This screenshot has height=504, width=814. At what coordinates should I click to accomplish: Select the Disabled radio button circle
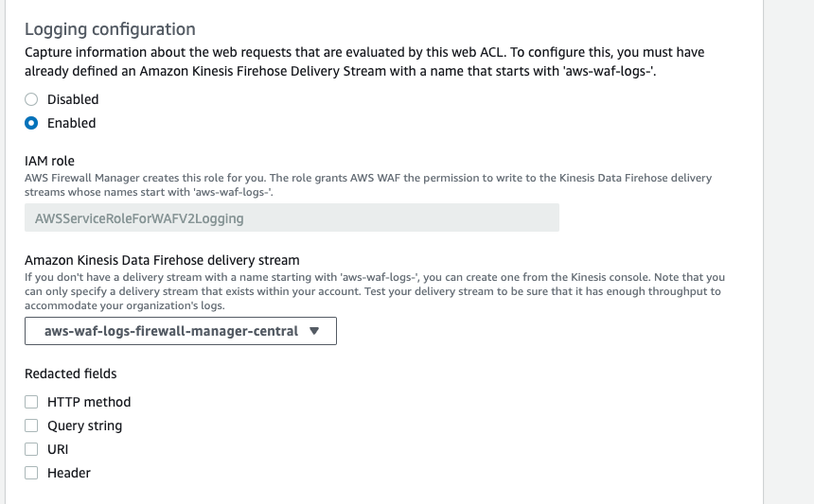pyautogui.click(x=31, y=99)
